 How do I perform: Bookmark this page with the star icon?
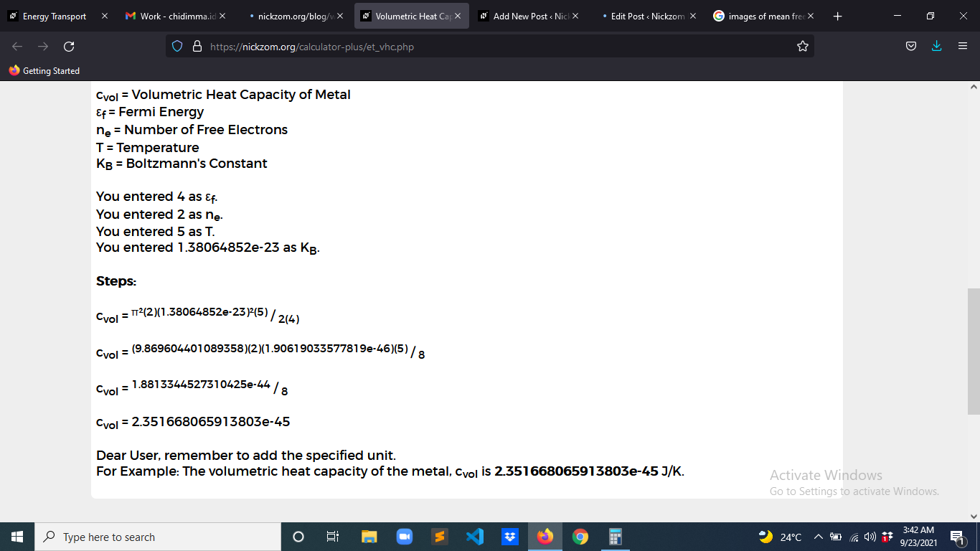tap(802, 47)
